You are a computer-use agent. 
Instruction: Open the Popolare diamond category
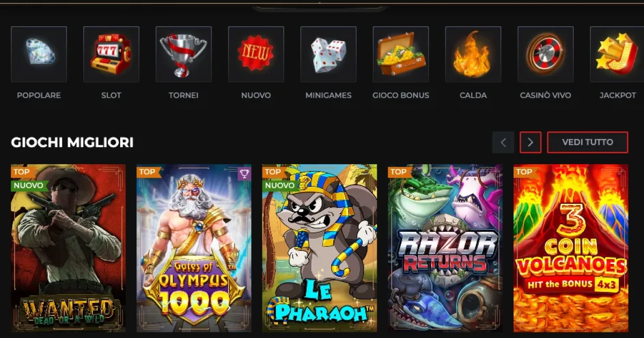pos(39,54)
